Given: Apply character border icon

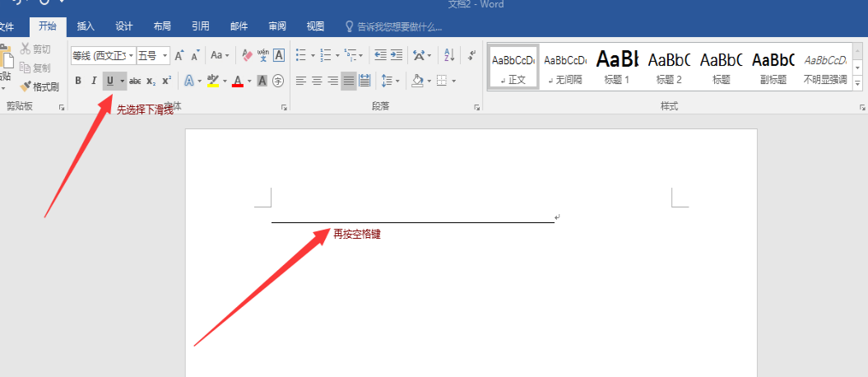Looking at the screenshot, I should (x=279, y=55).
